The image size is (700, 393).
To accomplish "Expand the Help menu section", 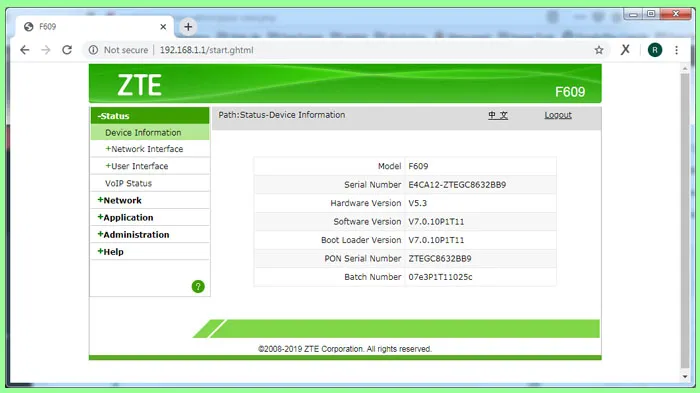I will 150,251.
